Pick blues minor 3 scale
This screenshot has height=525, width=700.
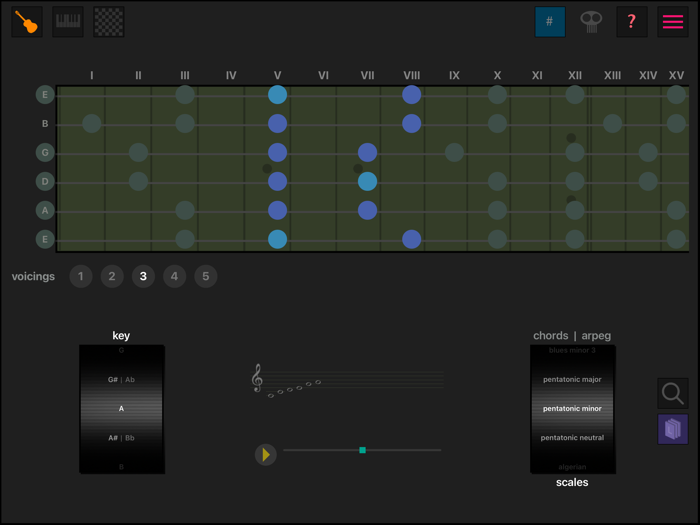572,350
